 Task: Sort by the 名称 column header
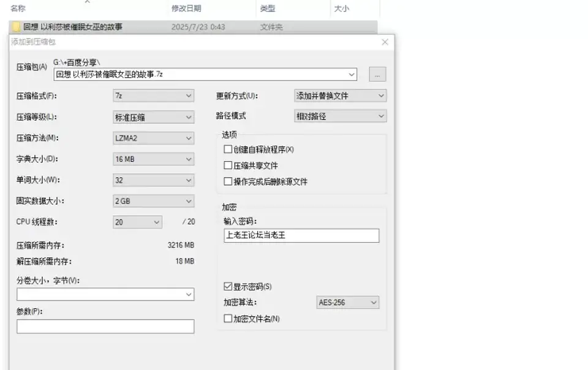click(x=18, y=8)
